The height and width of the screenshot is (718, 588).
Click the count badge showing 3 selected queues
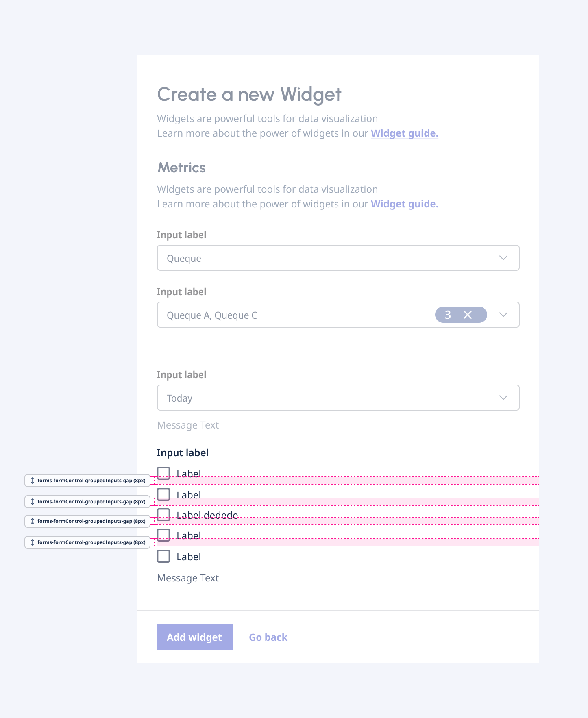[x=447, y=315]
